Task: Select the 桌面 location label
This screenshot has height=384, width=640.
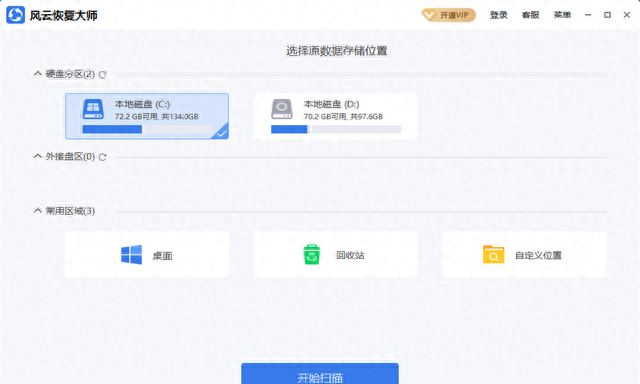Action: tap(162, 256)
